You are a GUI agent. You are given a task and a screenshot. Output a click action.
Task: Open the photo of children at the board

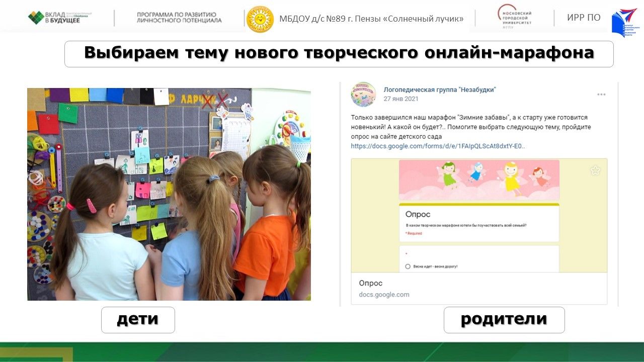tap(169, 194)
